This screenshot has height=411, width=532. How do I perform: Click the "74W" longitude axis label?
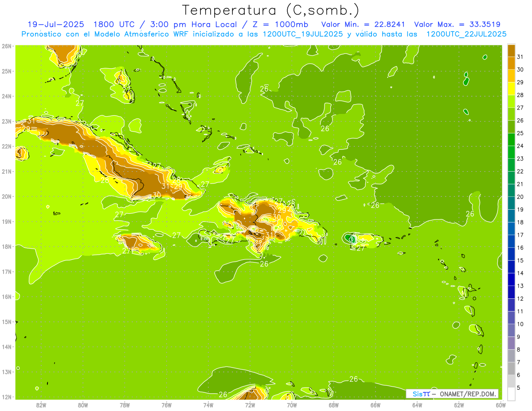click(x=208, y=404)
